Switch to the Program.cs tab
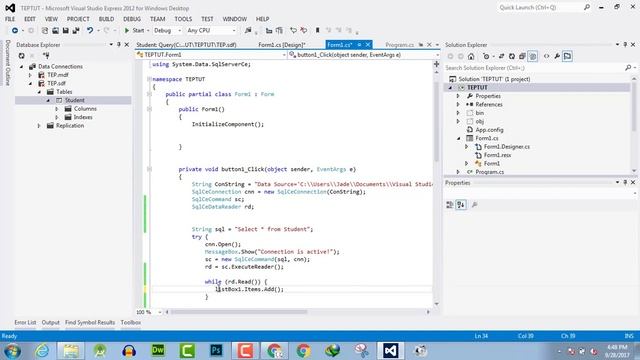This screenshot has width=640, height=360. 399,45
